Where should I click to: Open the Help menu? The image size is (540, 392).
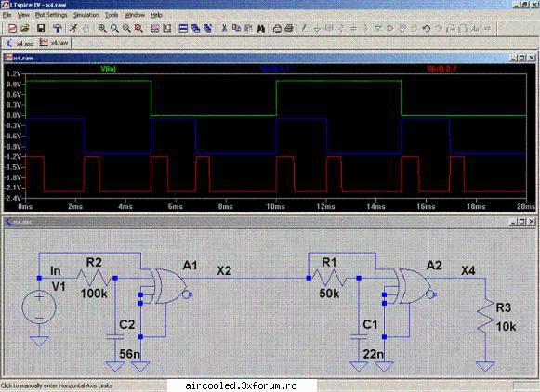(x=156, y=15)
